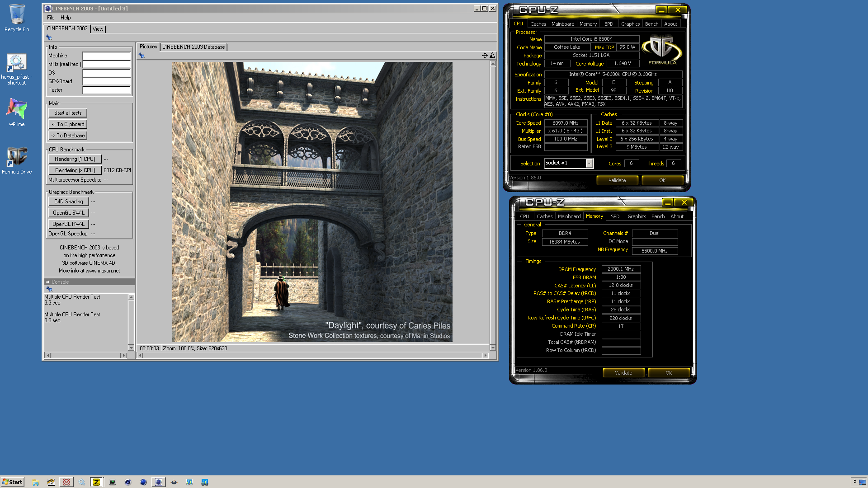Click the gear taskbar icon
868x488 pixels.
[x=82, y=482]
